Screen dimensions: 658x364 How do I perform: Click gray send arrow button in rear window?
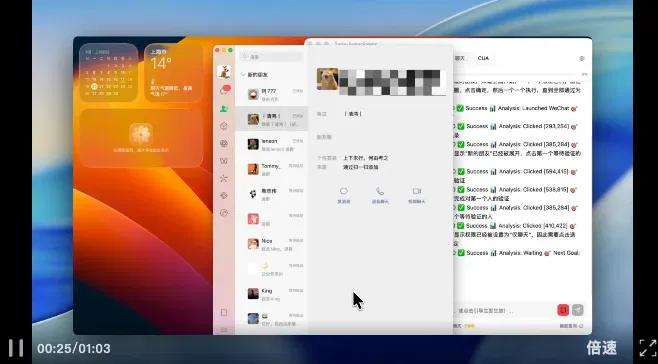[577, 310]
